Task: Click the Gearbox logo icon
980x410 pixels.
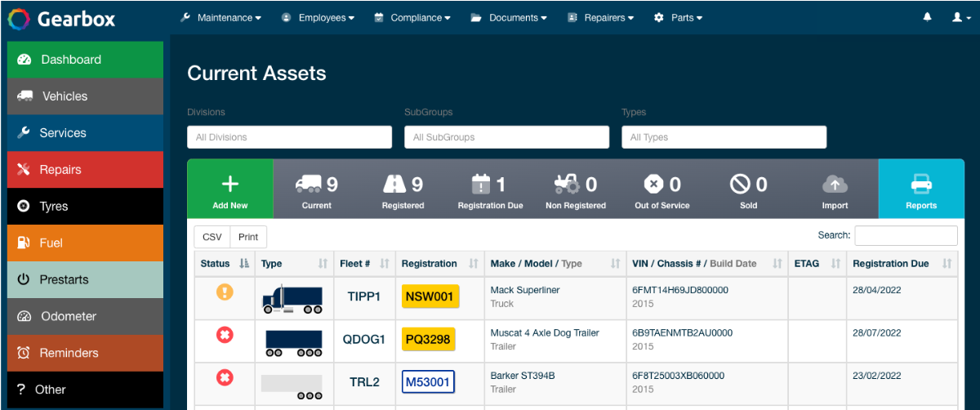Action: (19, 18)
